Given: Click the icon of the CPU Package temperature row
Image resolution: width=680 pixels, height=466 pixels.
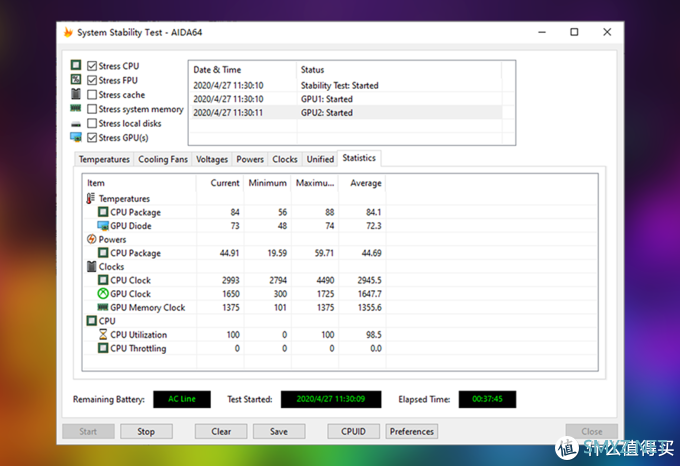Looking at the screenshot, I should [x=103, y=212].
